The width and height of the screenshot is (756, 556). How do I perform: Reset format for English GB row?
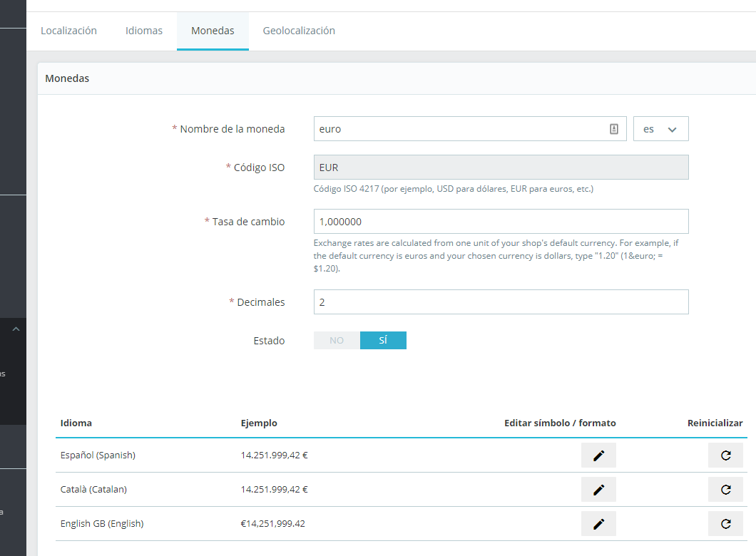[x=725, y=524]
